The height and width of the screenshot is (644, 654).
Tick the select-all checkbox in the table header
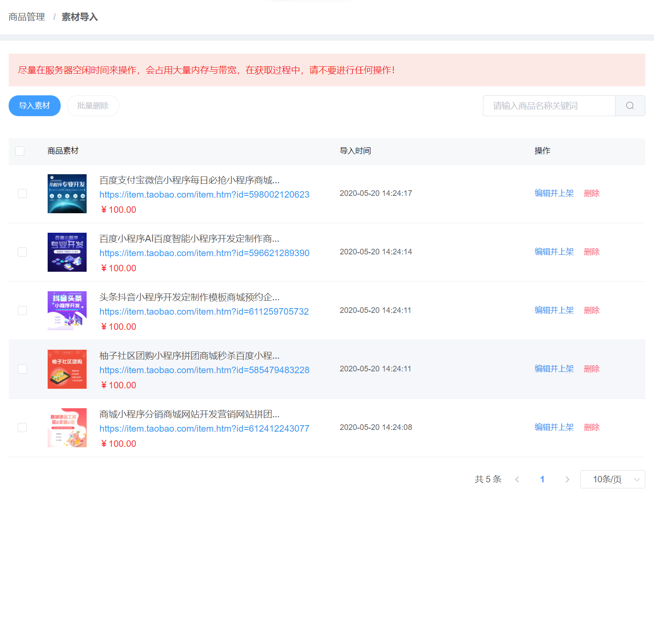pos(19,151)
